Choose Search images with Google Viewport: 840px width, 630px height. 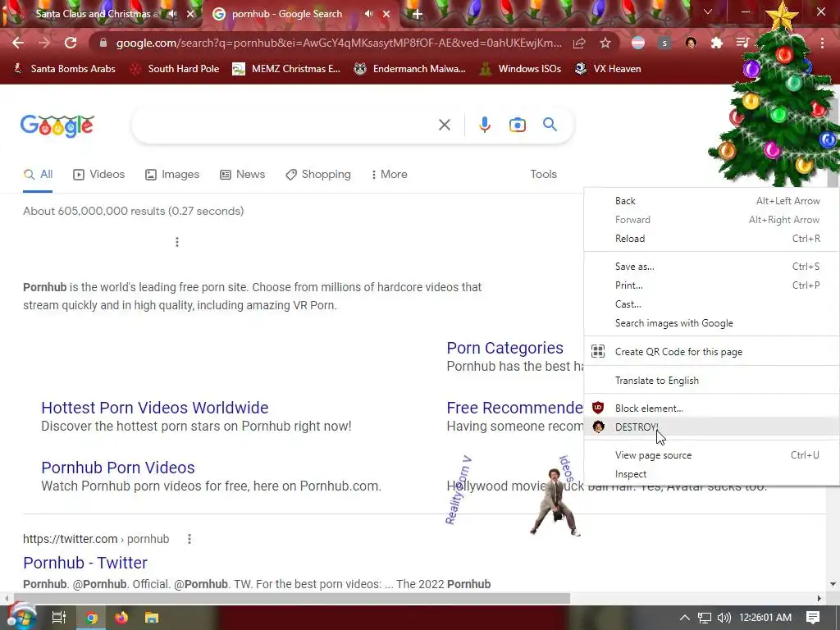pos(711,323)
